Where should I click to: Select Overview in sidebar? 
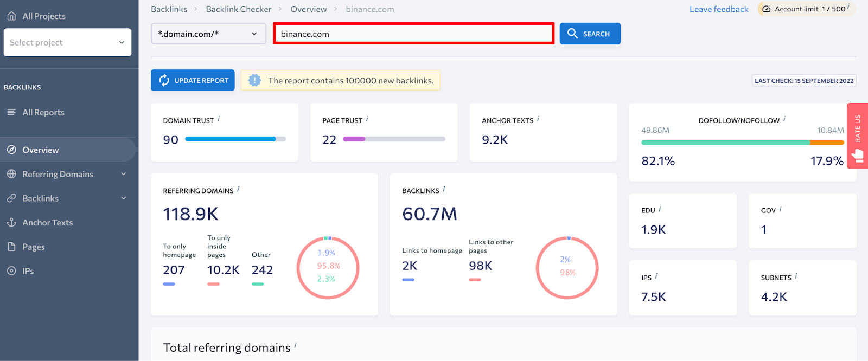pyautogui.click(x=68, y=150)
